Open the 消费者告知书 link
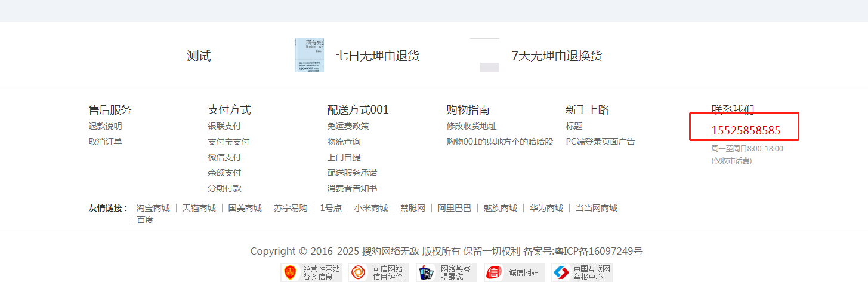Image resolution: width=868 pixels, height=285 pixels. (x=353, y=188)
